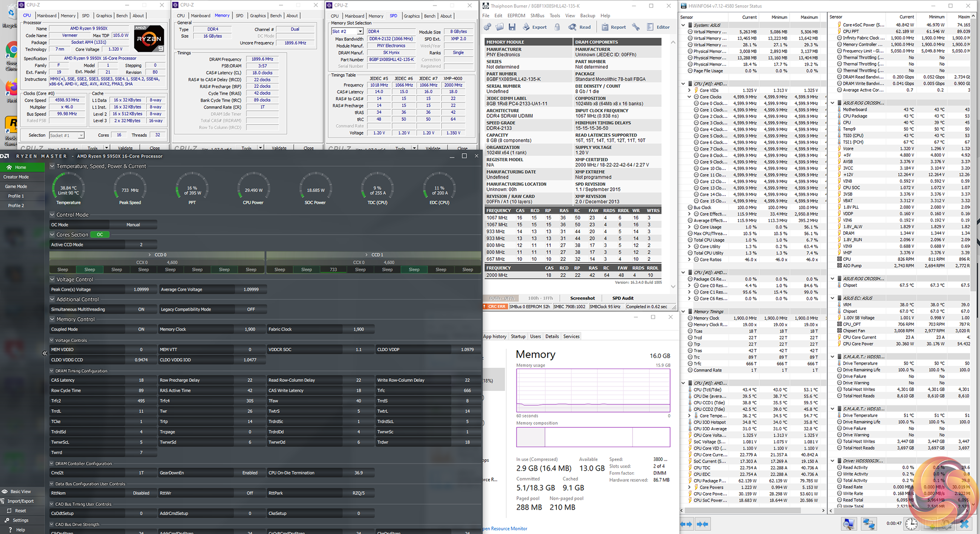Switch to the Graphics tab in first CPU-Z
This screenshot has width=980, height=534.
(x=104, y=16)
